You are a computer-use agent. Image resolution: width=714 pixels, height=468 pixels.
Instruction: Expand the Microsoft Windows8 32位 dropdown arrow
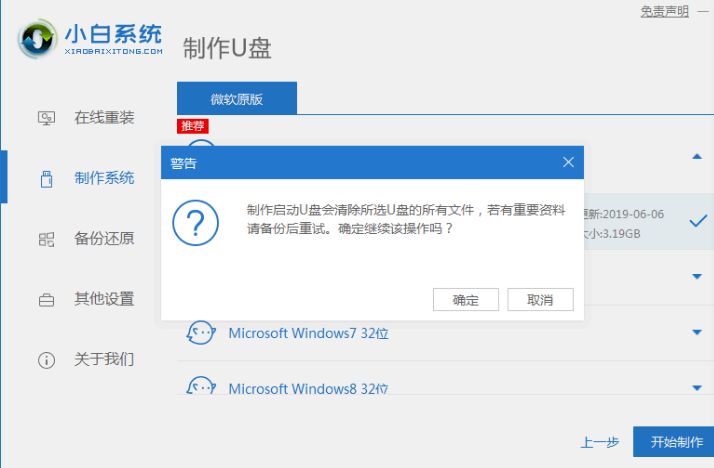tap(697, 387)
